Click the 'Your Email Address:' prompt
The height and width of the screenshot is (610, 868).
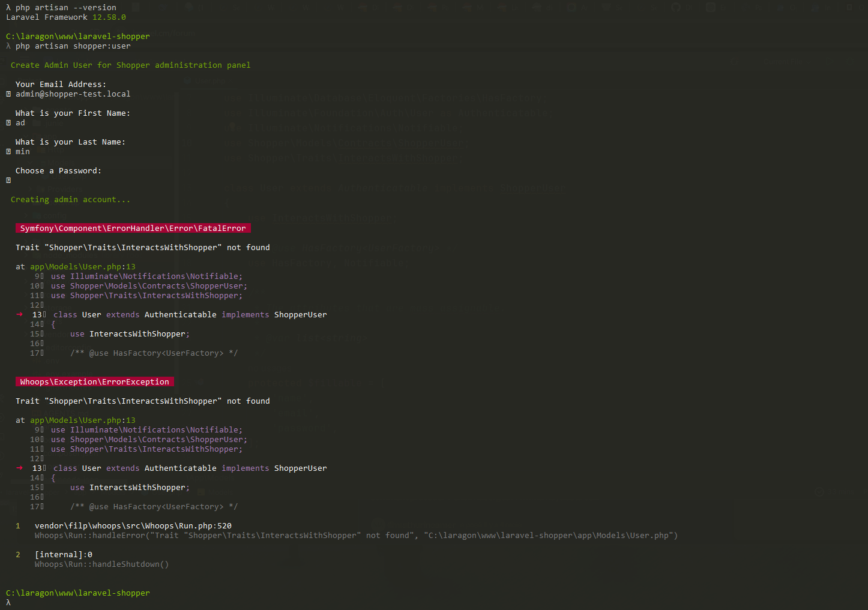[x=61, y=85]
